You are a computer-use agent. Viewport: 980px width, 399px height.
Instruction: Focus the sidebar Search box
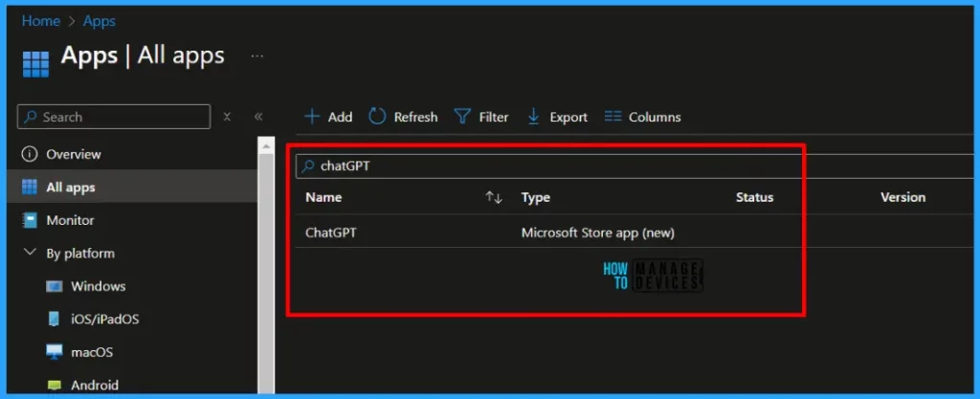tap(114, 117)
